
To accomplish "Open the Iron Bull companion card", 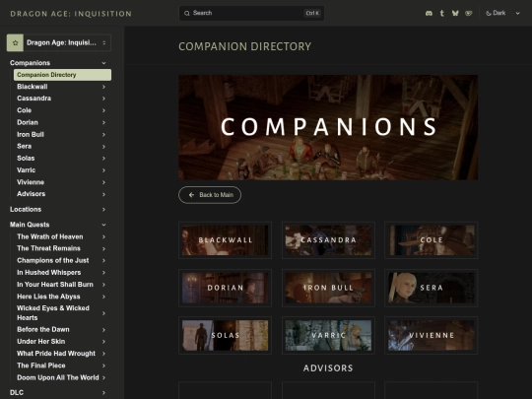I will [x=328, y=288].
